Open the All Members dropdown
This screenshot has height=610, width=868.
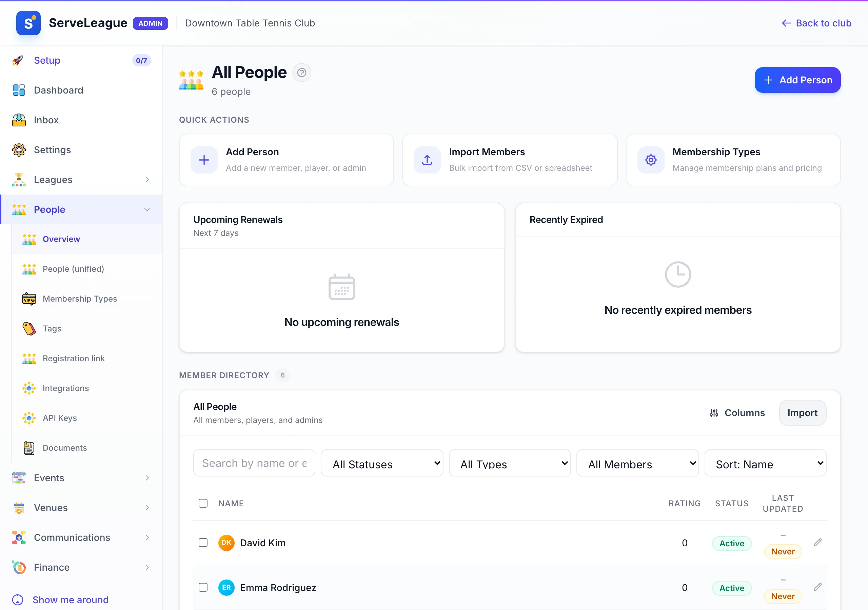tap(637, 463)
